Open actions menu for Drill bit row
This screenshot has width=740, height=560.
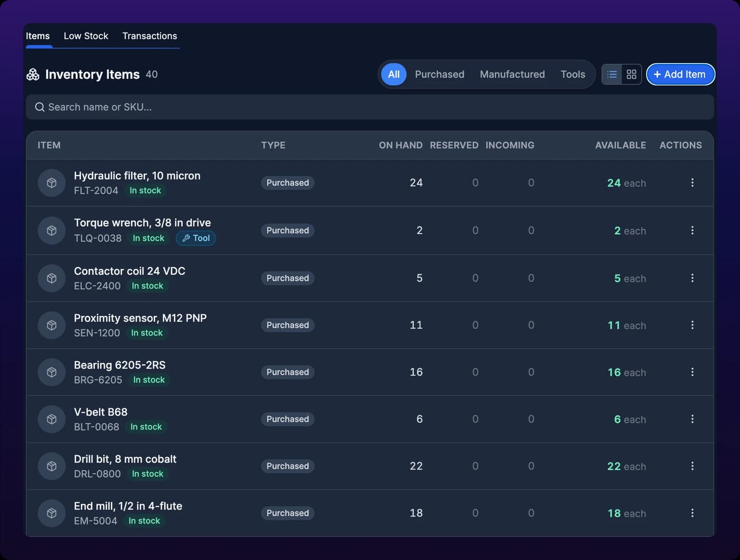(x=692, y=466)
